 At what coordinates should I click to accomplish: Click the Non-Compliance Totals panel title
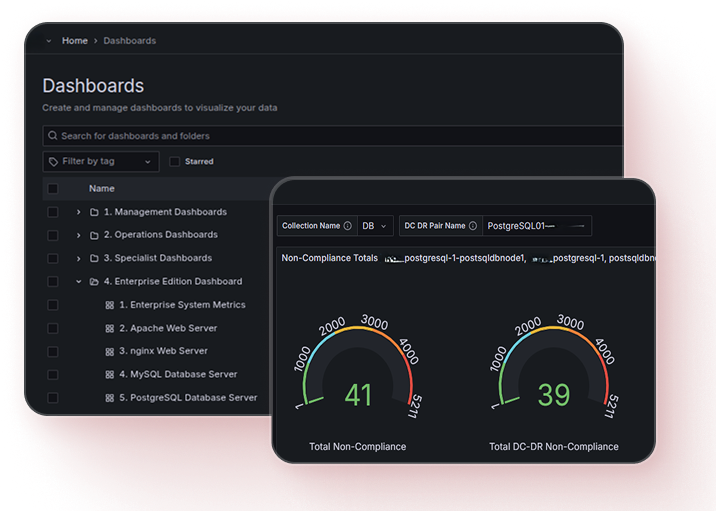click(x=330, y=258)
